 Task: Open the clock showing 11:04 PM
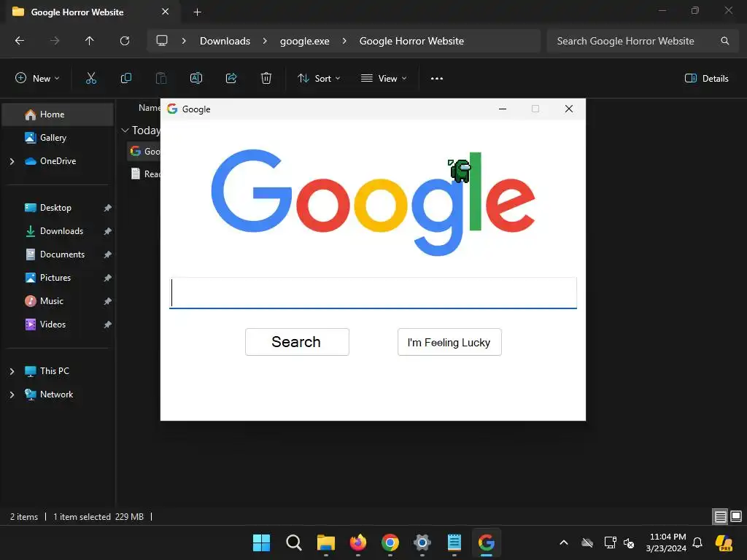[666, 542]
